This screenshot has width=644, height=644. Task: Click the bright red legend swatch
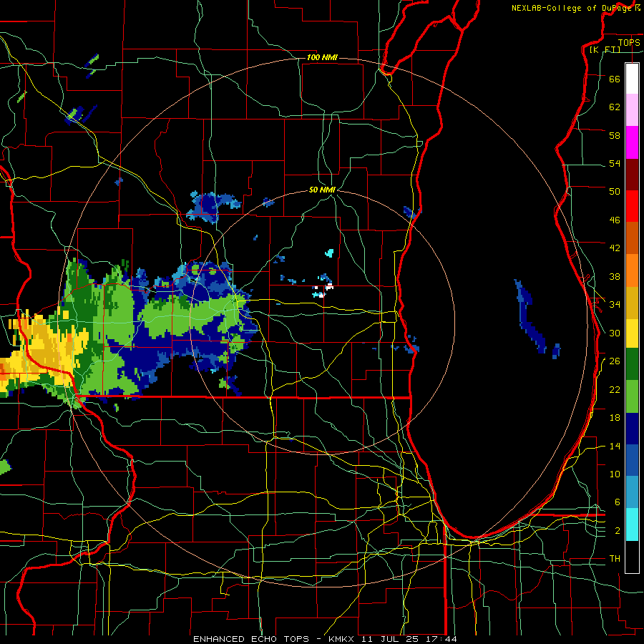click(x=632, y=206)
